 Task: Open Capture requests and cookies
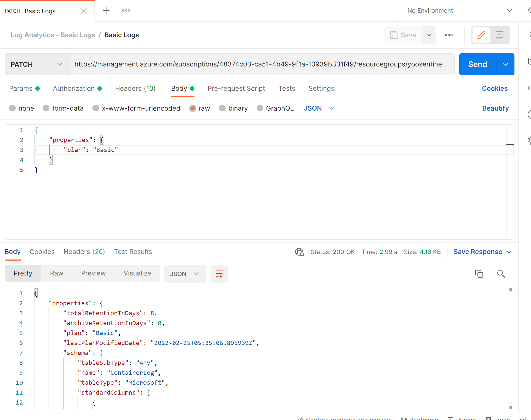[x=344, y=418]
